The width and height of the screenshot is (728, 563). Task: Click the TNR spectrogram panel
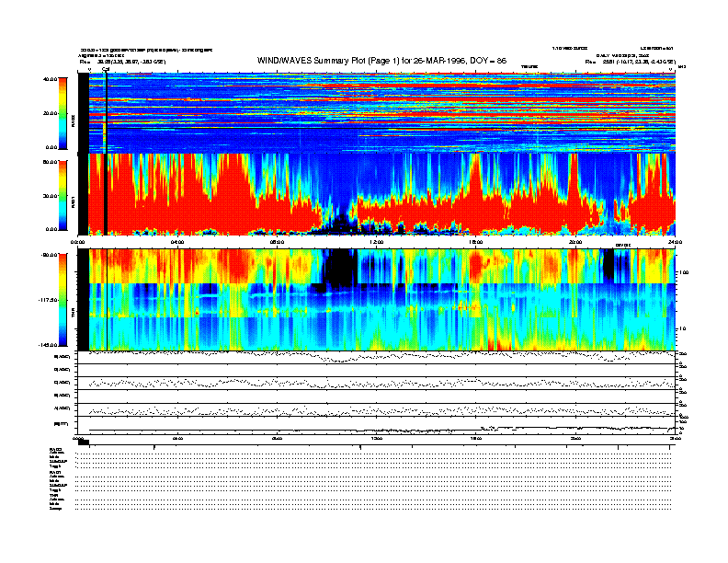[x=377, y=300]
